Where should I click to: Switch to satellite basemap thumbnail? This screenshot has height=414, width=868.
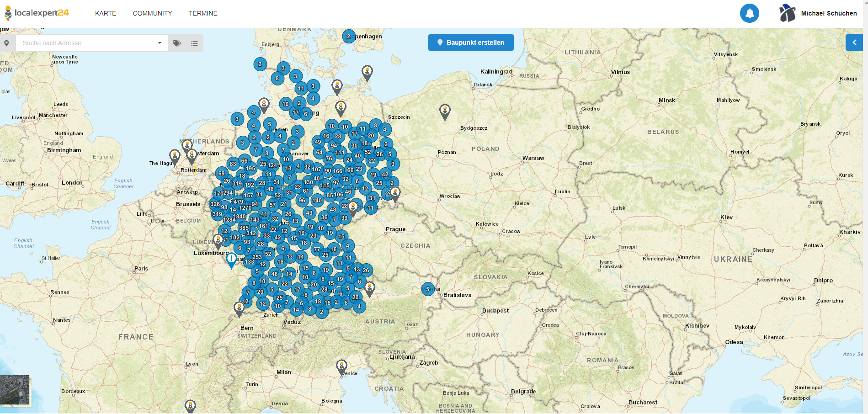(x=15, y=390)
